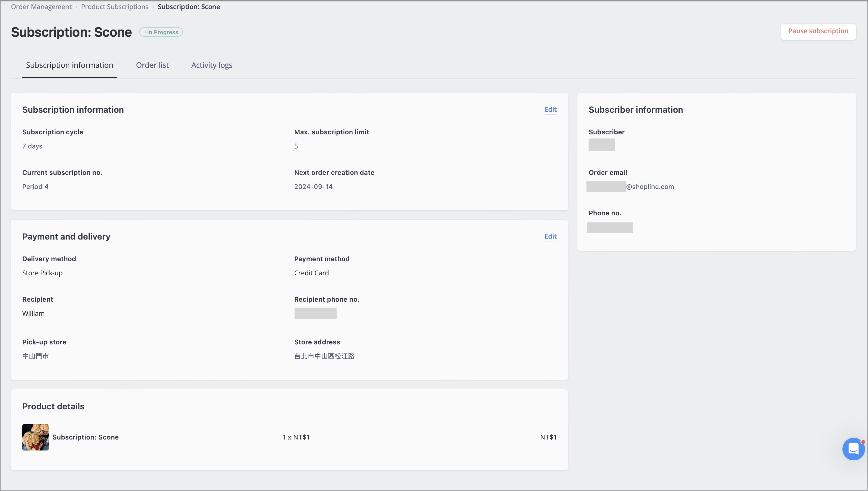The width and height of the screenshot is (868, 491).
Task: Click the NT$1 product total price
Action: pyautogui.click(x=548, y=437)
